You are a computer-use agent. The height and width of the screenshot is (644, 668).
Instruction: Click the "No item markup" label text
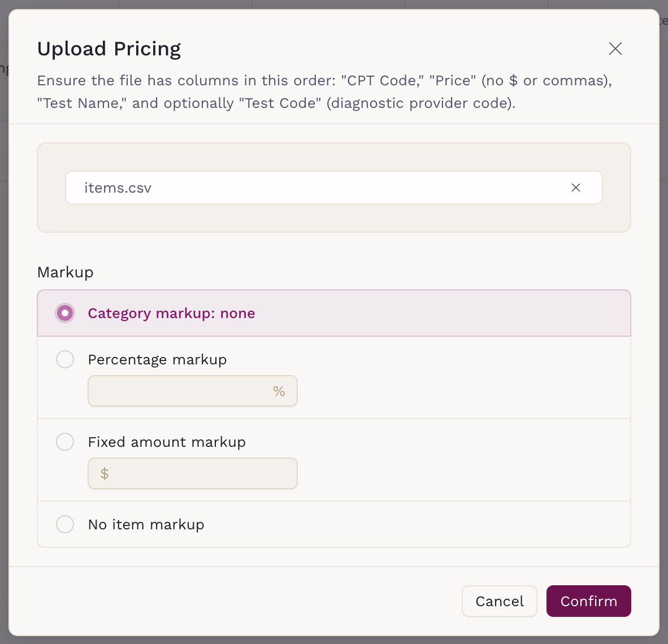(x=146, y=524)
